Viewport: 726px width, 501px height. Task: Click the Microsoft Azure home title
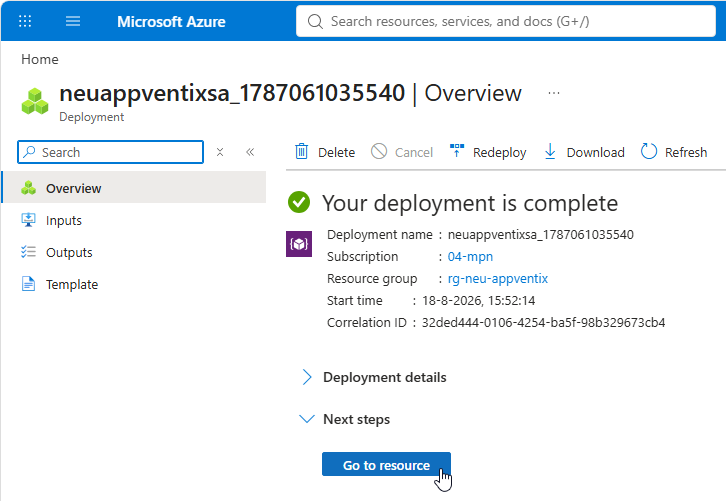tap(171, 22)
